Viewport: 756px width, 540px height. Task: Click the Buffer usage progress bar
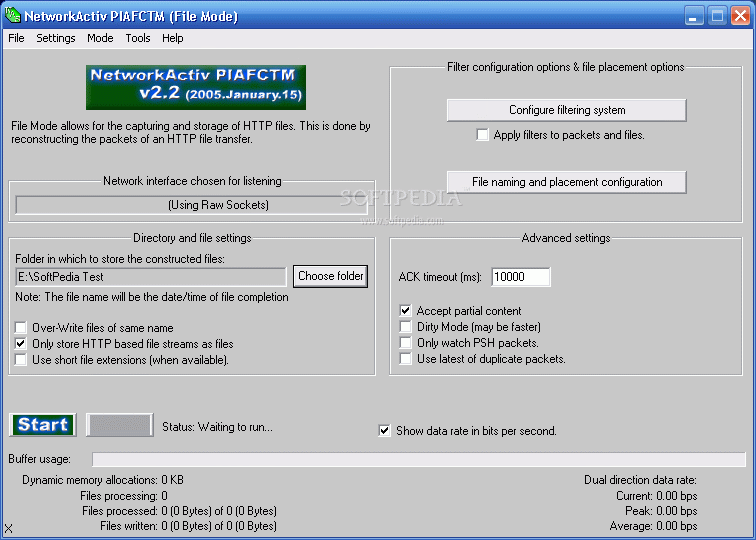[419, 459]
